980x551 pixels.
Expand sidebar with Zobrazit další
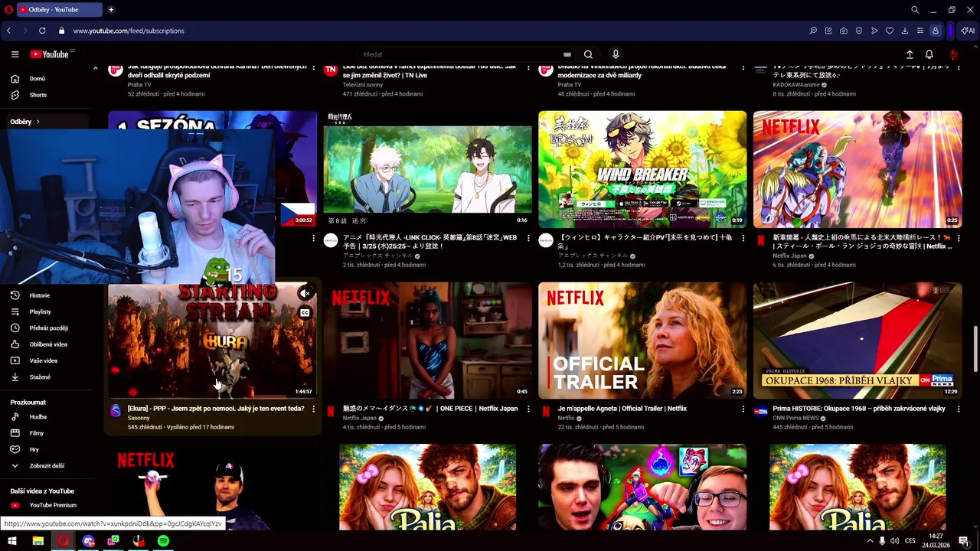47,465
